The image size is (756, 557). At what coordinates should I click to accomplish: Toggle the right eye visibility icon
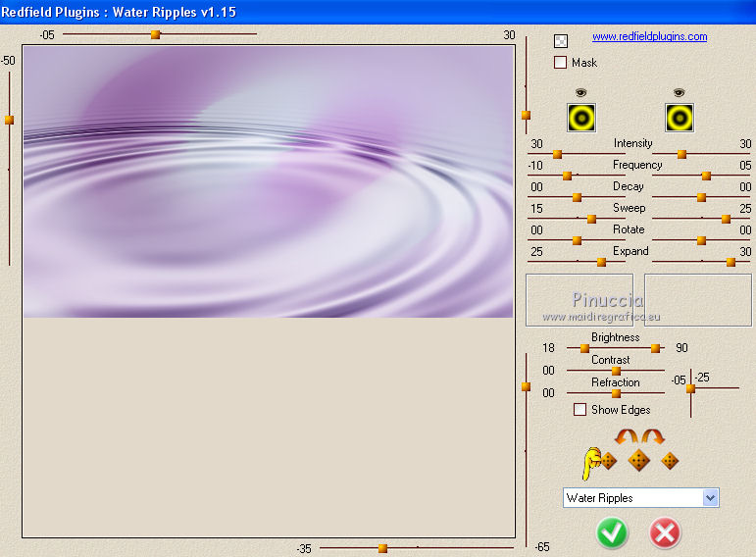pos(679,92)
